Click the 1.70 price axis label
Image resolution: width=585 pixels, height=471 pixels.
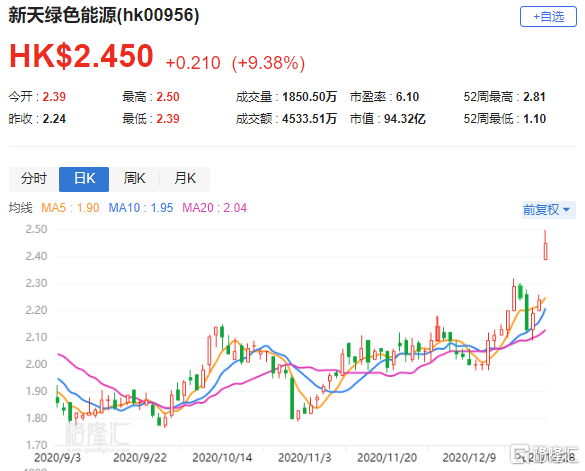point(36,445)
